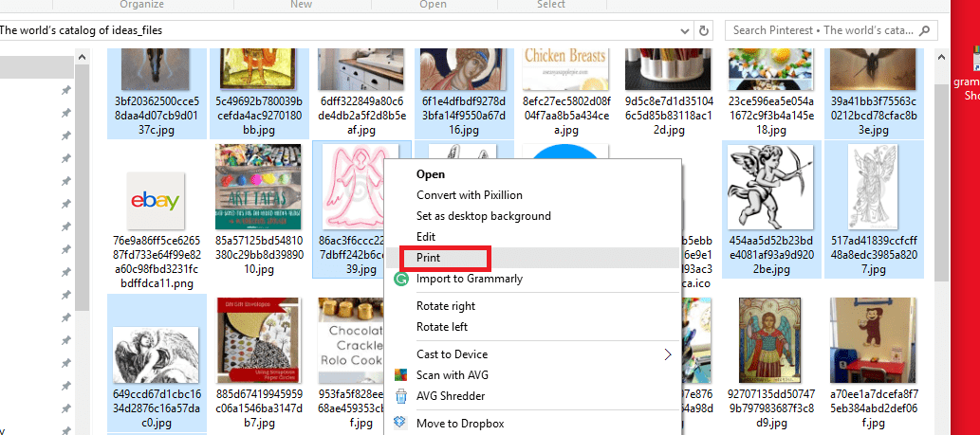The image size is (980, 435).
Task: Click the AVG Shredder trash icon
Action: coord(401,396)
